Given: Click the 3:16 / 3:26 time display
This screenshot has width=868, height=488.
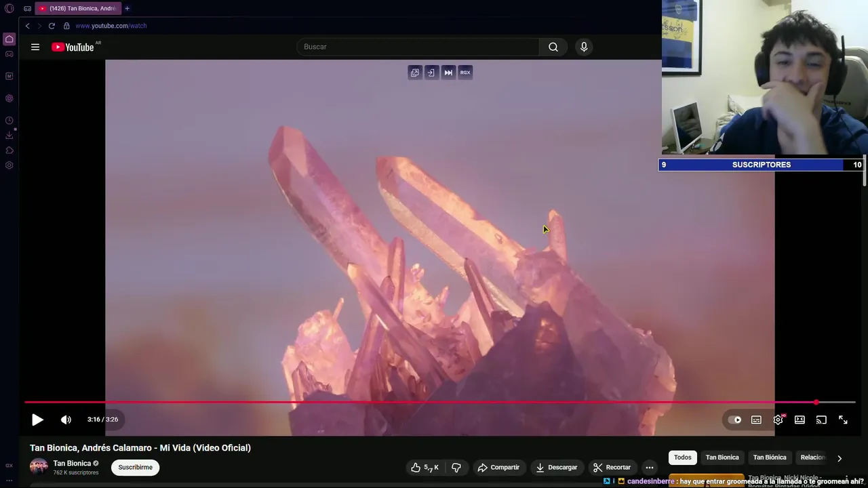Looking at the screenshot, I should tap(103, 420).
